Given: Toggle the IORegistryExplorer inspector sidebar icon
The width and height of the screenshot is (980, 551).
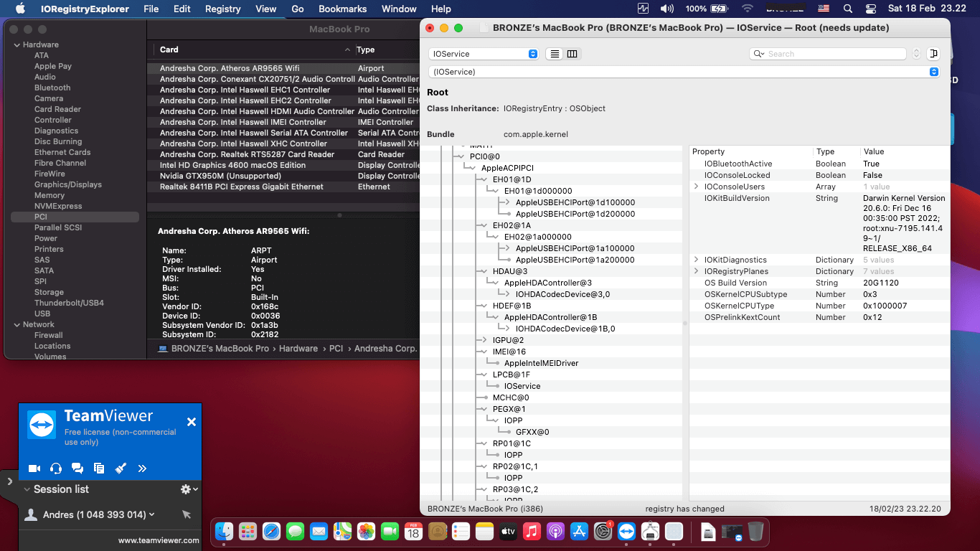Looking at the screenshot, I should [x=933, y=54].
